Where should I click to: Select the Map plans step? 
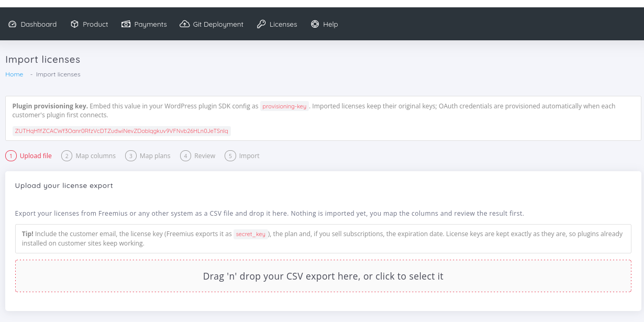coord(148,156)
